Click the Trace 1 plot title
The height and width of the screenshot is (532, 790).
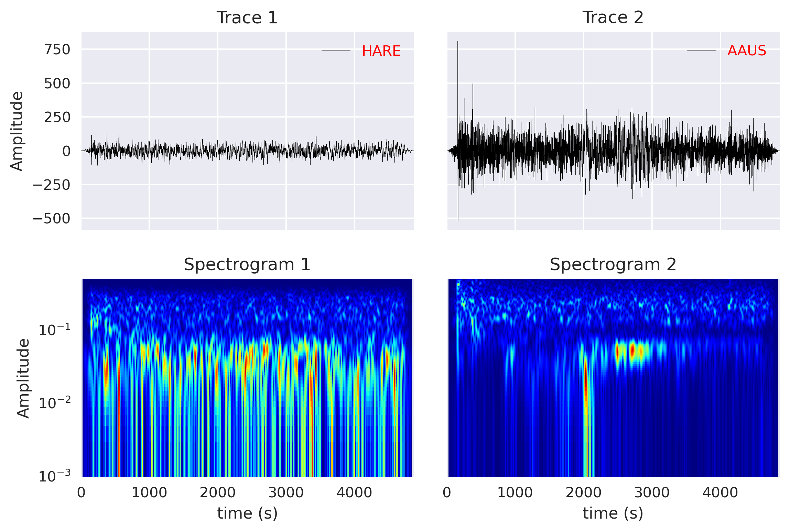pyautogui.click(x=247, y=18)
